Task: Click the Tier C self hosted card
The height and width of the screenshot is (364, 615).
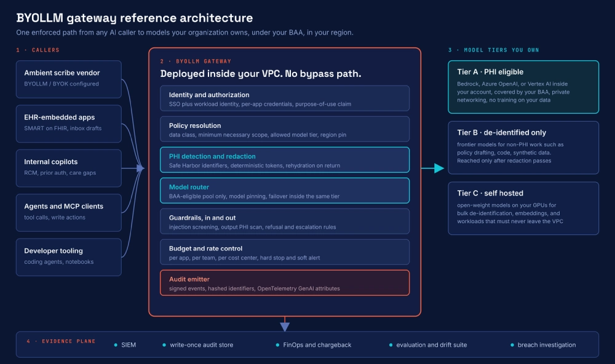Action: point(523,208)
